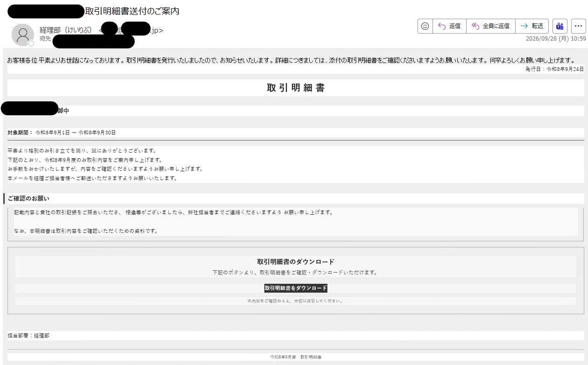Reply to this email with 返信
The height and width of the screenshot is (365, 588).
coord(449,26)
